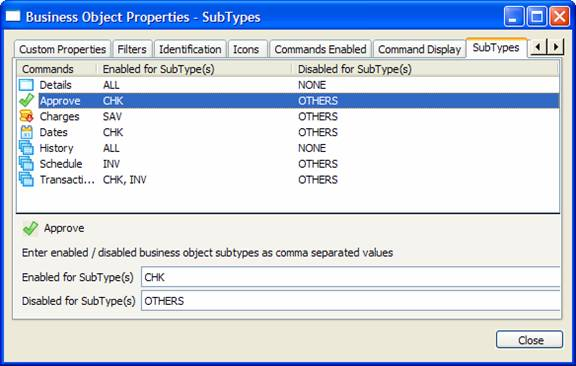Click the Close button
Image resolution: width=576 pixels, height=366 pixels.
pyautogui.click(x=529, y=340)
